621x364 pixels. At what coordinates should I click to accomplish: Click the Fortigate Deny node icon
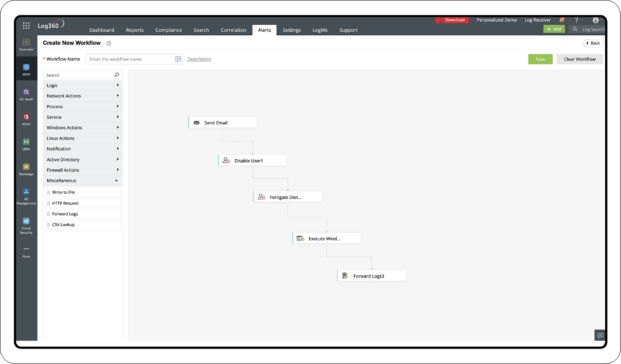point(261,197)
